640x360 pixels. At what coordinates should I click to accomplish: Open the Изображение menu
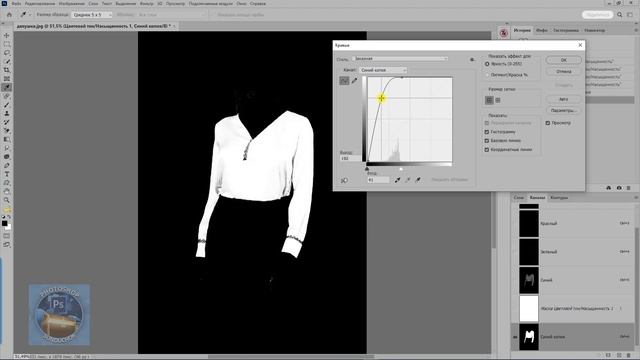point(71,4)
